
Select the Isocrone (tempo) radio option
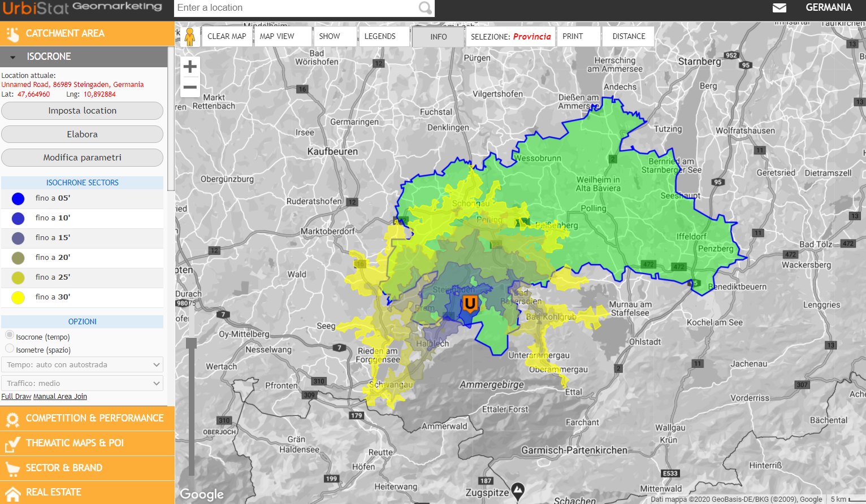[10, 335]
